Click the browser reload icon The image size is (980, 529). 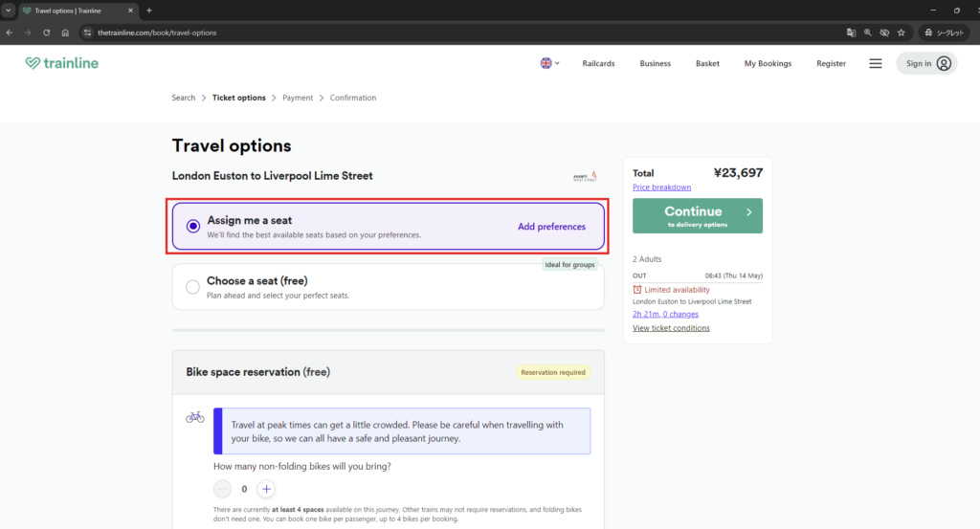(46, 33)
